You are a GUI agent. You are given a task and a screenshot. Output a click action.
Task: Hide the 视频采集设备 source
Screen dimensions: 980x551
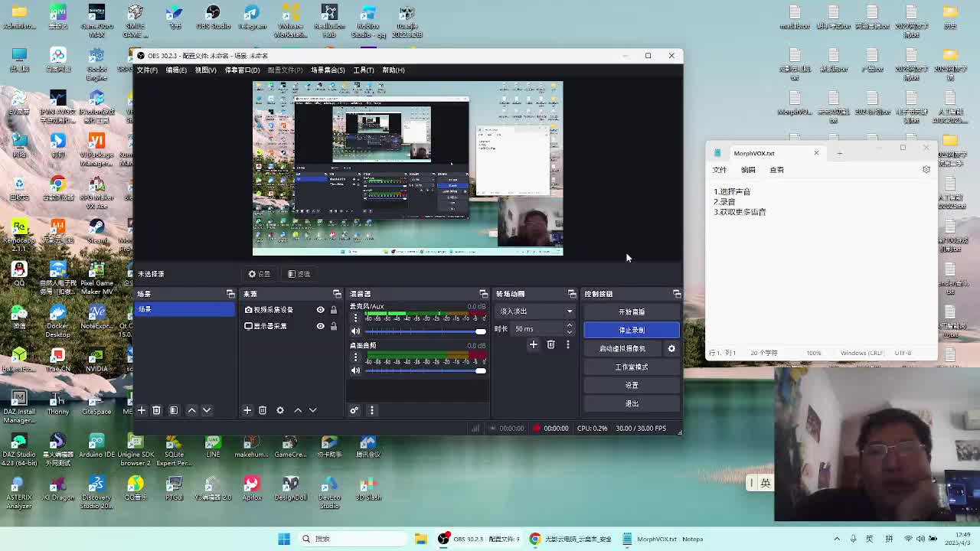(x=320, y=310)
